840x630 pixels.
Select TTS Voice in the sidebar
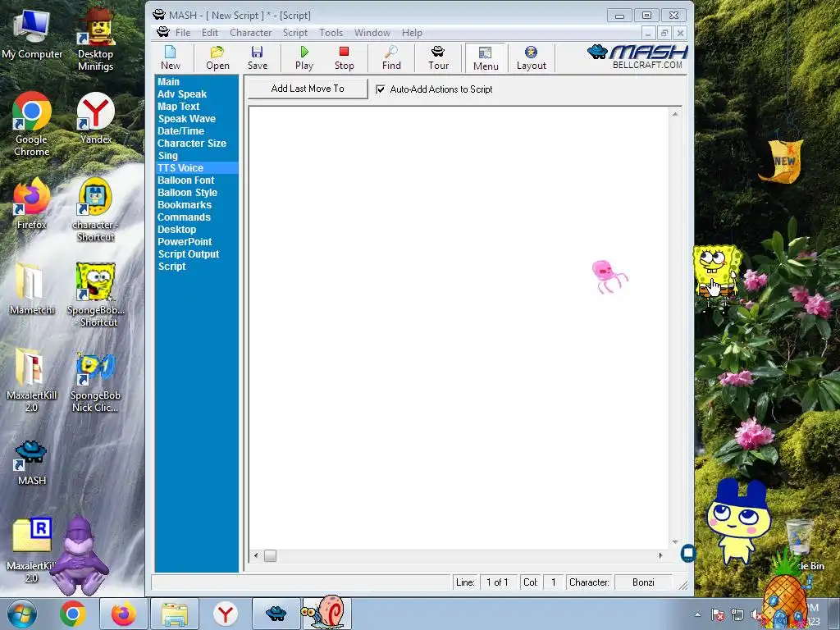pos(196,167)
